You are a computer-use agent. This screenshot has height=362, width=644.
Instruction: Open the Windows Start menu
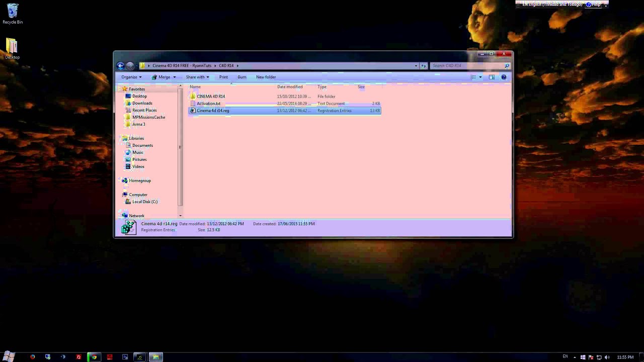click(x=9, y=356)
